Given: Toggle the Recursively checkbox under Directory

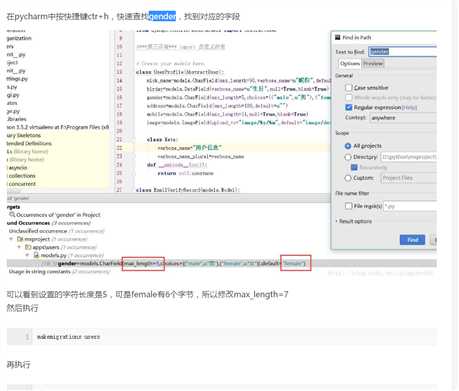Looking at the screenshot, I should (354, 167).
